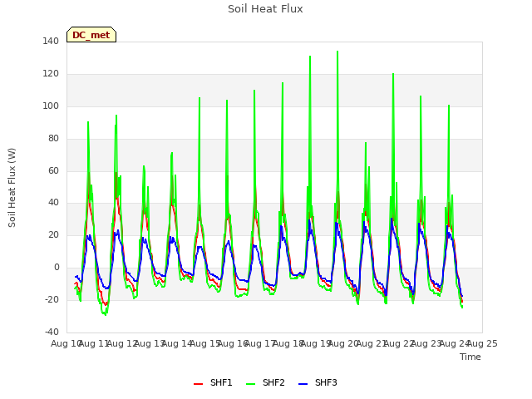This screenshot has width=532, height=399.
Task: Toggle the SHF1 legend entry
Action: click(x=213, y=382)
